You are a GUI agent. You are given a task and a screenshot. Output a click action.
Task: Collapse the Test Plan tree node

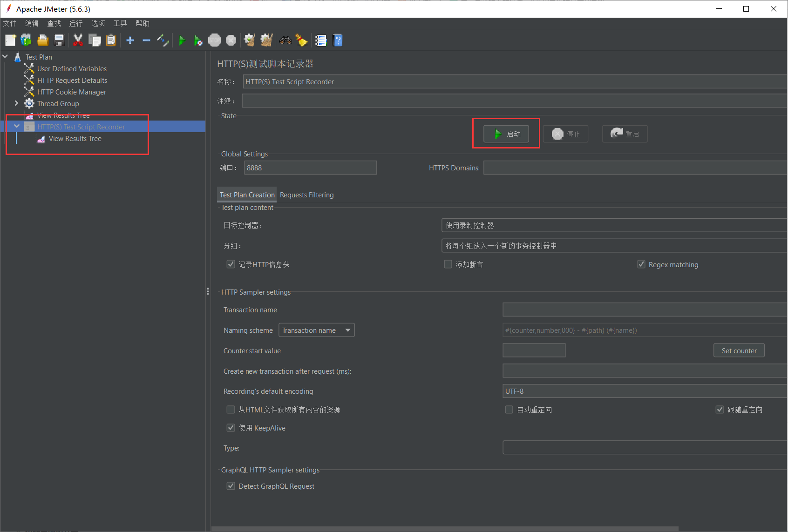[6, 57]
